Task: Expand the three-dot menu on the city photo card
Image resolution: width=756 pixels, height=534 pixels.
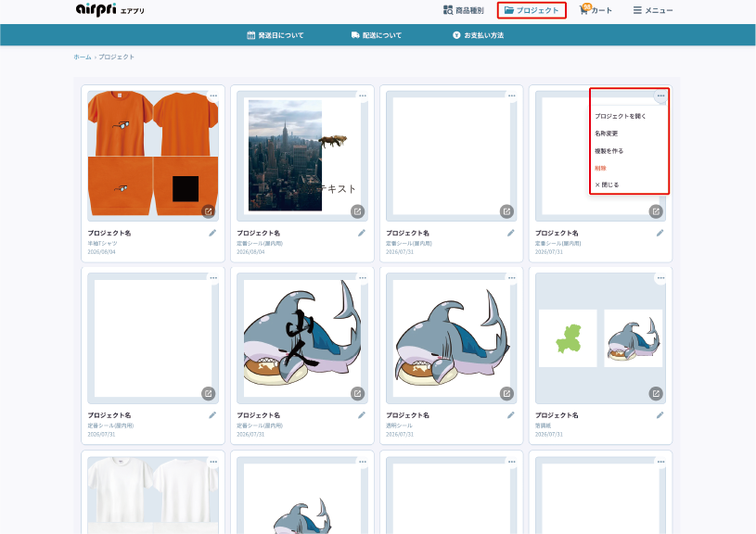Action: point(363,95)
